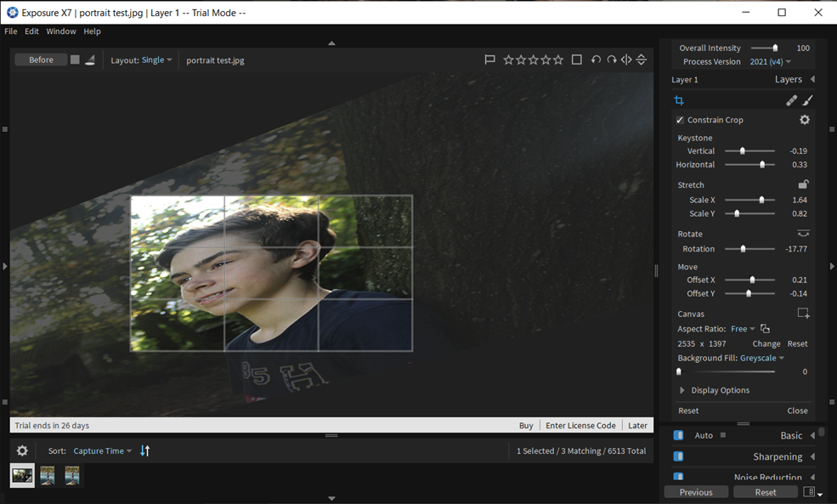
Task: Click the Add Canvas icon
Action: [804, 313]
